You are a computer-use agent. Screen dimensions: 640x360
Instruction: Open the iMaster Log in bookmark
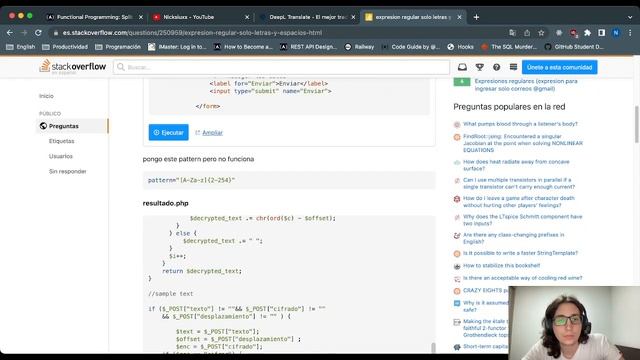click(x=177, y=47)
